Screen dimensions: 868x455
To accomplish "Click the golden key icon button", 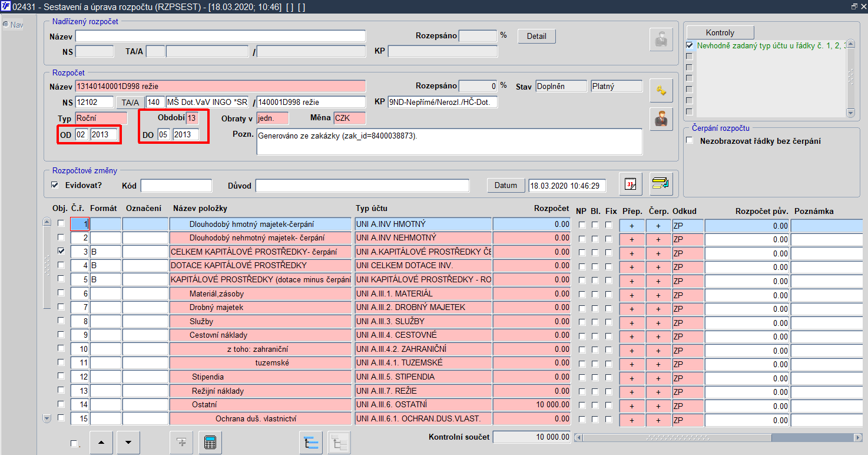I will tap(660, 90).
